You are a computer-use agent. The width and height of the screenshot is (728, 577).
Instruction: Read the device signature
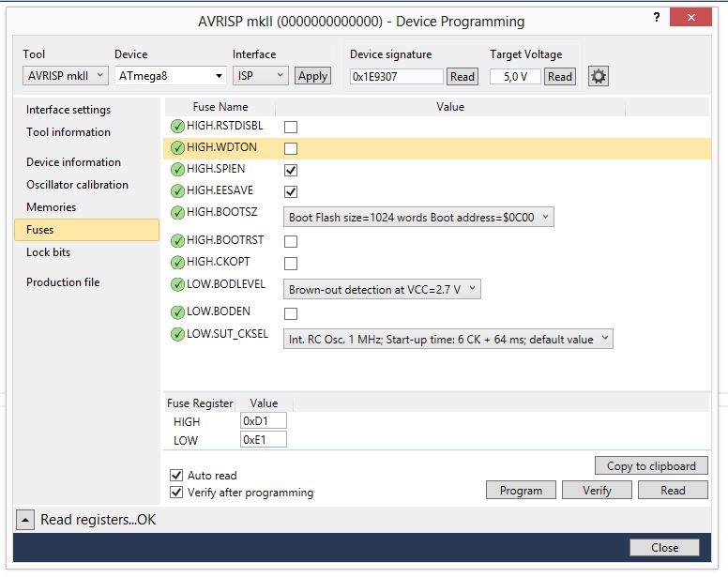[x=463, y=77]
